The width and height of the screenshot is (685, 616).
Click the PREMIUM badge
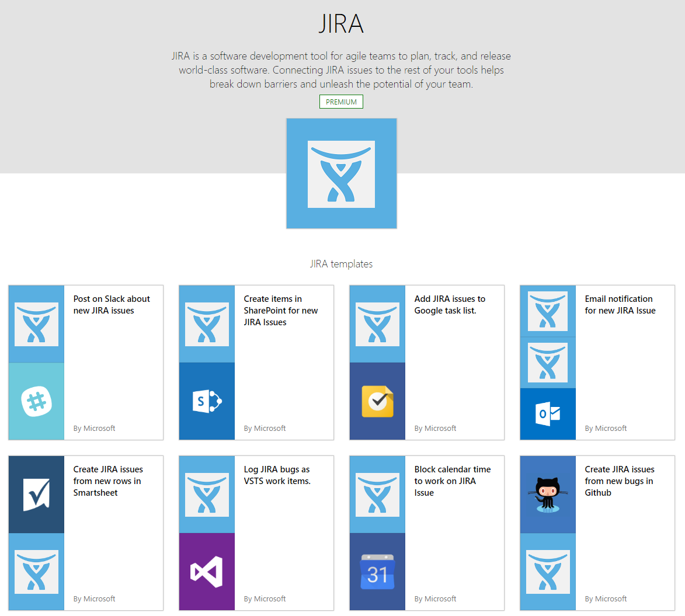pyautogui.click(x=341, y=102)
